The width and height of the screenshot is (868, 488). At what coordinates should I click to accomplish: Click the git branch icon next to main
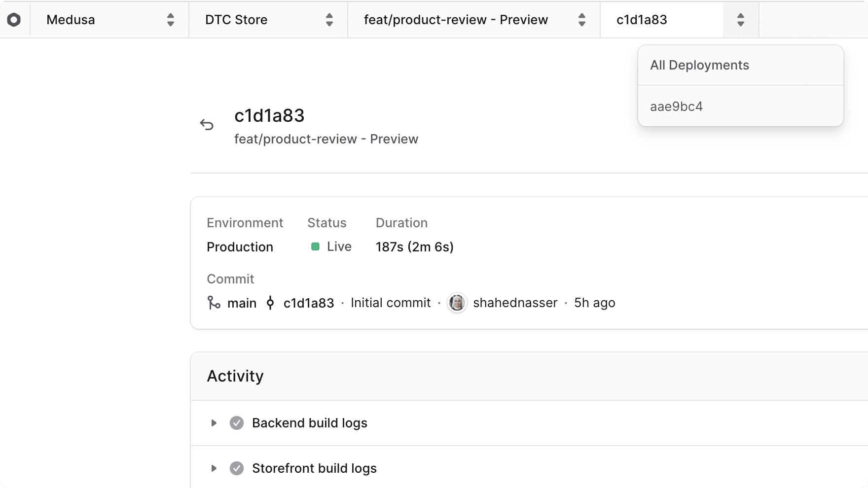pyautogui.click(x=214, y=303)
